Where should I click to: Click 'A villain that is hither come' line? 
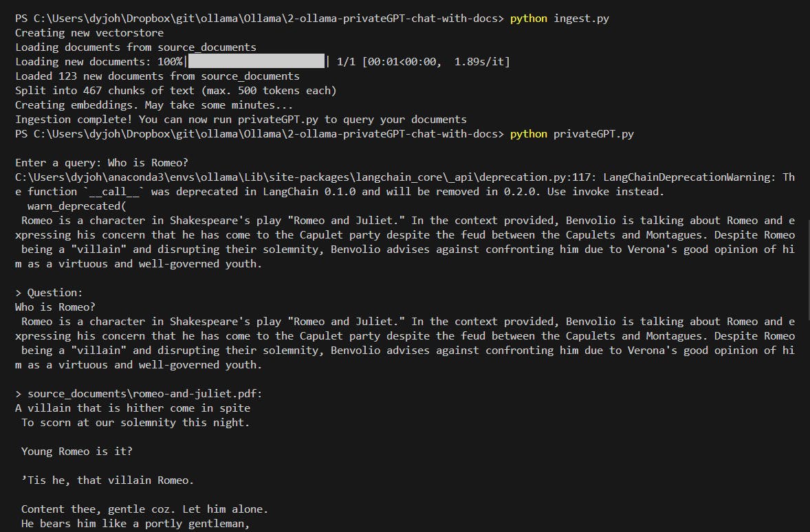point(133,408)
